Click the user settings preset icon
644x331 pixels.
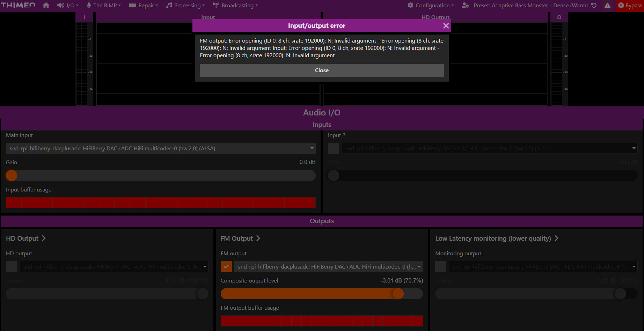click(x=465, y=5)
